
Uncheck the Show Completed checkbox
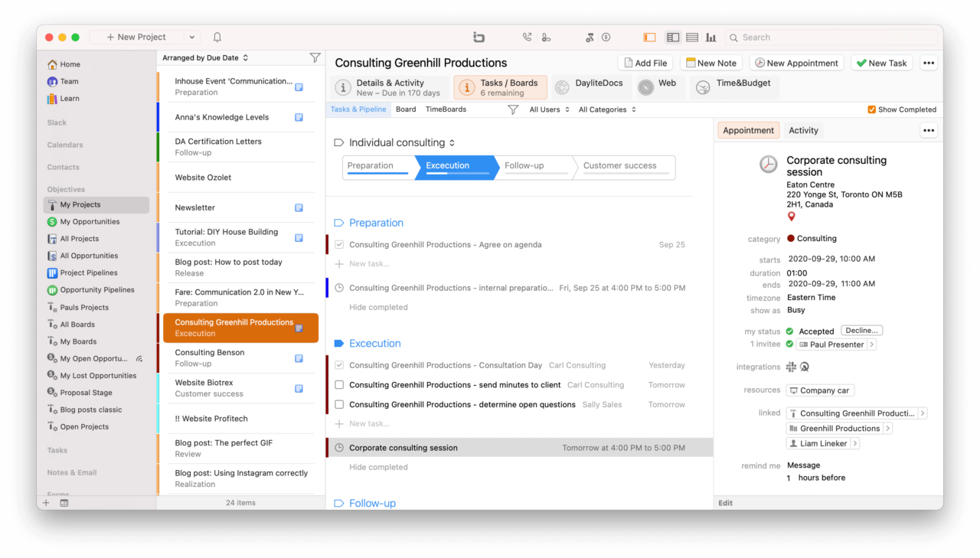(874, 109)
